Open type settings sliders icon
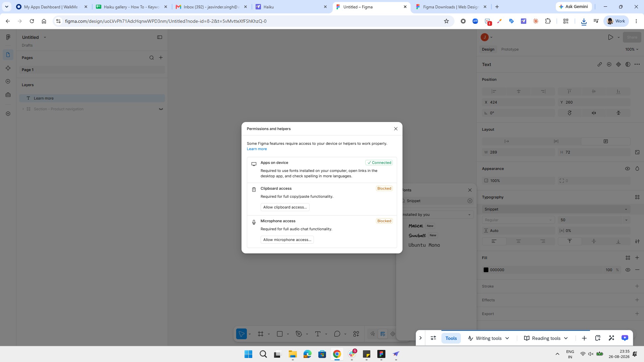This screenshot has width=644, height=362. pyautogui.click(x=637, y=241)
